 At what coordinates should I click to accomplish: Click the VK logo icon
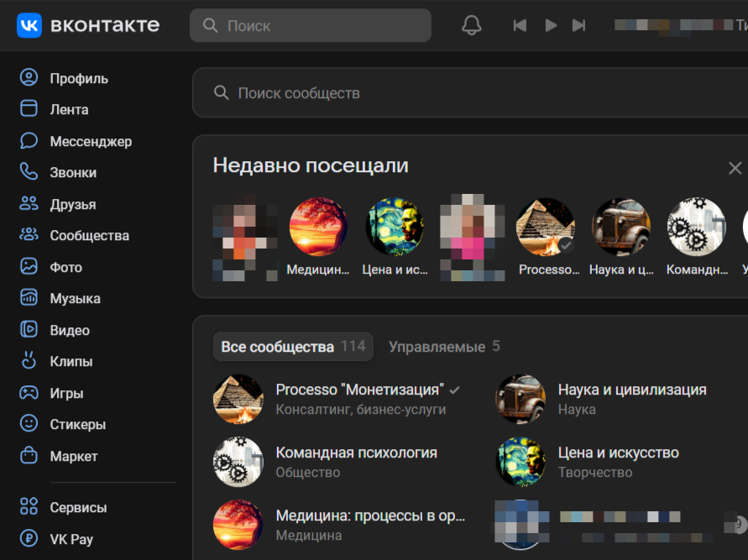click(x=29, y=25)
